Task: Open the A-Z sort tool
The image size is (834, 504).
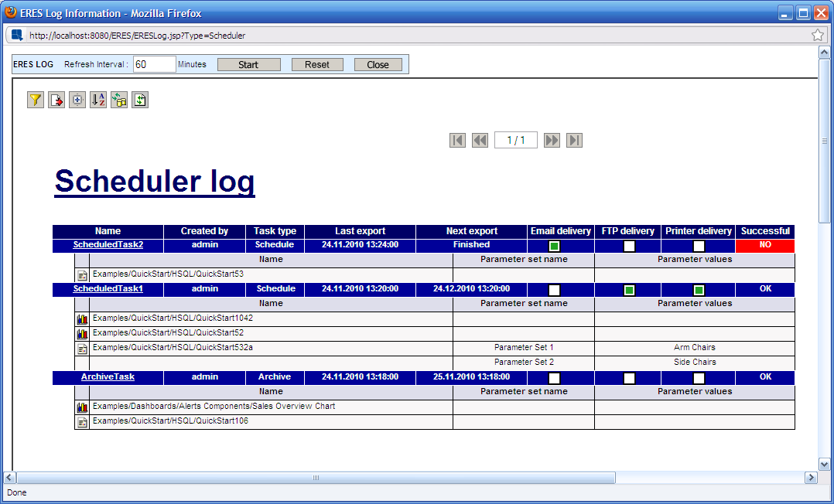Action: tap(97, 100)
